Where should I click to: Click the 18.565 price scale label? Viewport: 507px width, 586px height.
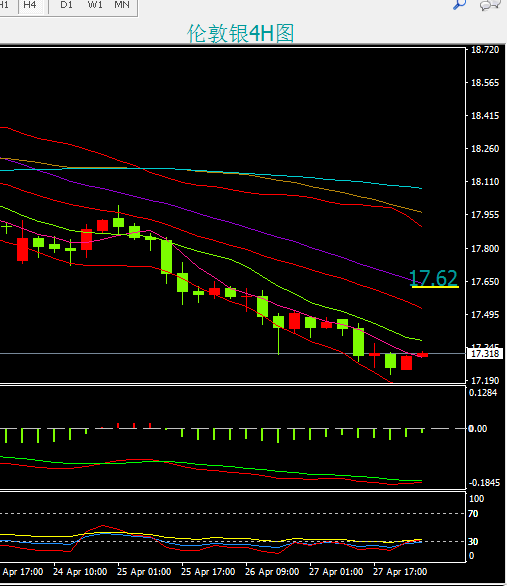[x=485, y=83]
